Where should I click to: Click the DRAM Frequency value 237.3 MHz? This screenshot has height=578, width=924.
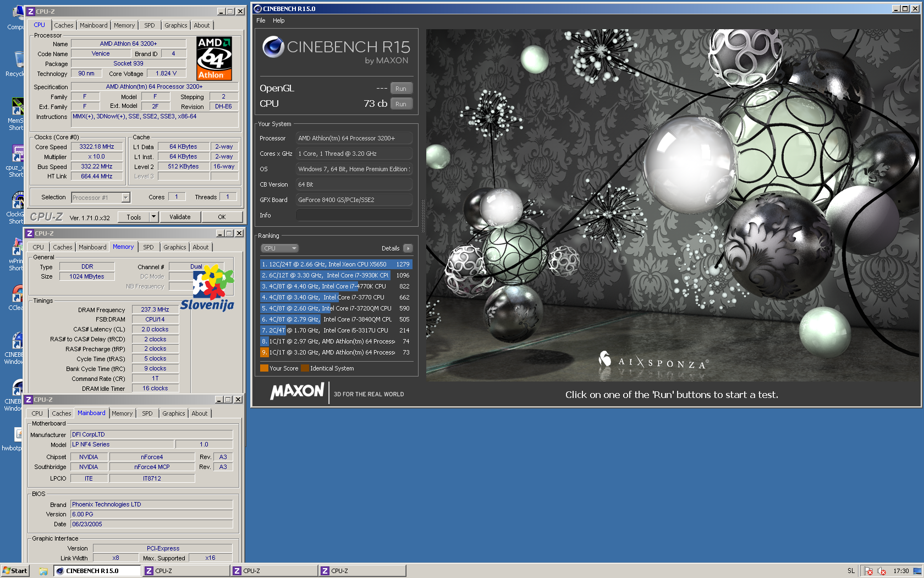[x=155, y=309]
